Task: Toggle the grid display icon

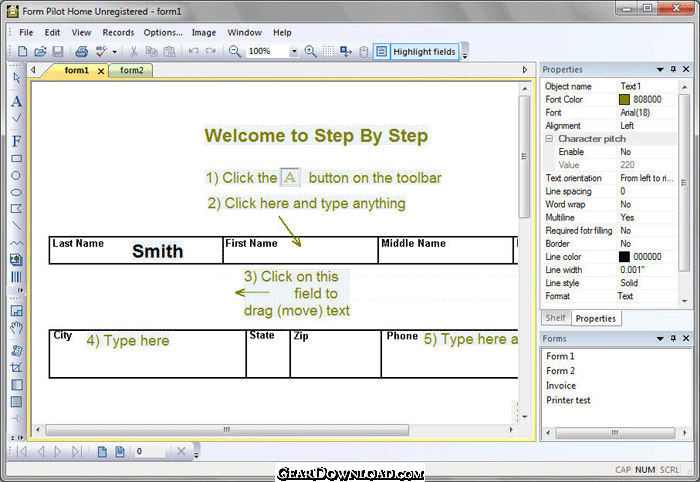Action: pos(328,52)
